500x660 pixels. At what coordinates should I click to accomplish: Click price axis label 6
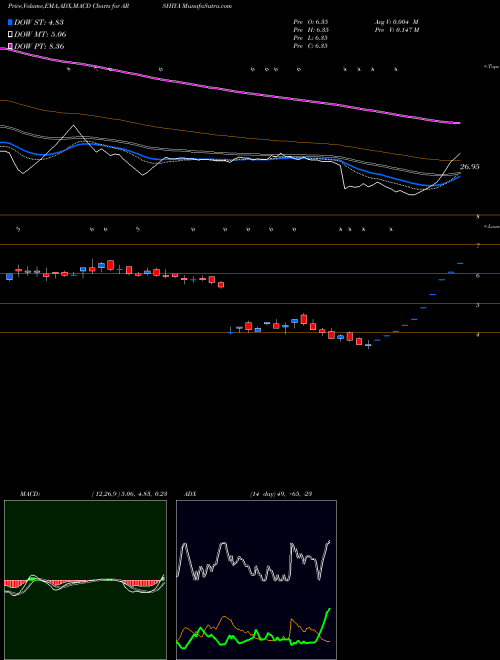(478, 275)
